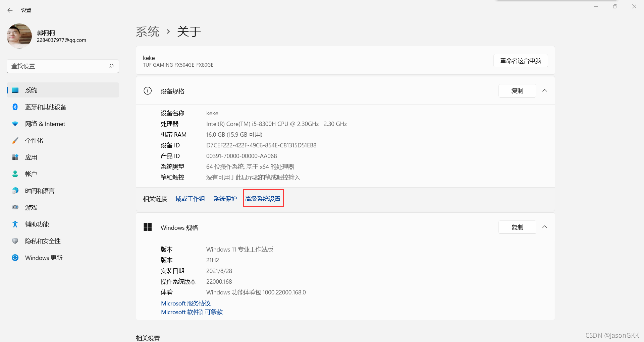Viewport: 644px width, 342px height.
Task: Click the info icon beside 设备规格
Action: (148, 91)
